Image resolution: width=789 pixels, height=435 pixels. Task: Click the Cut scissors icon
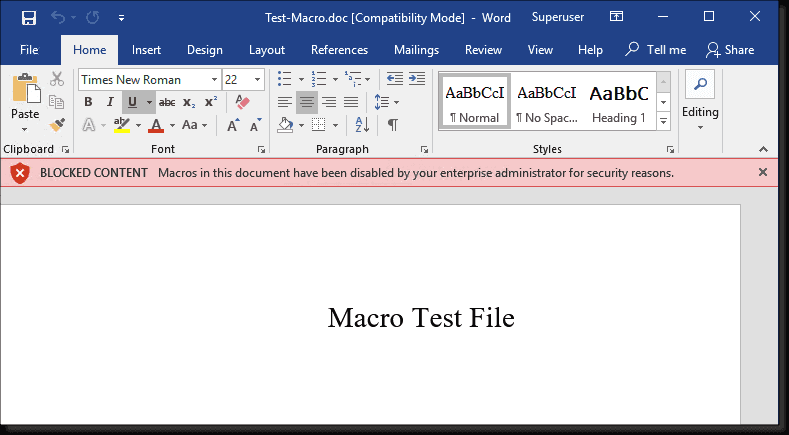(x=56, y=79)
